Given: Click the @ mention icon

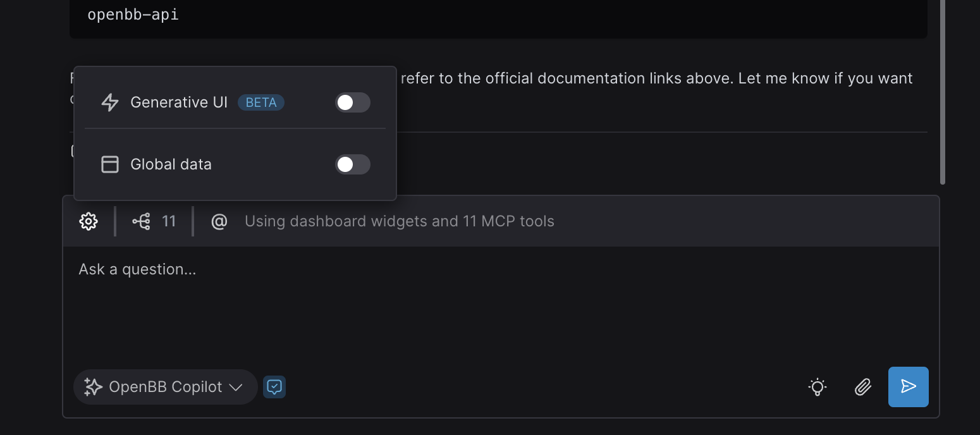Looking at the screenshot, I should (x=219, y=221).
